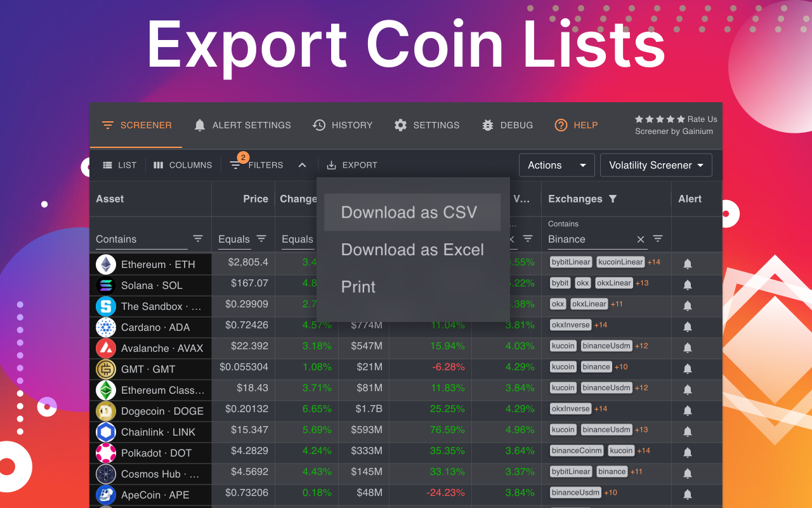Click the Ethereum coin logo

(x=106, y=264)
